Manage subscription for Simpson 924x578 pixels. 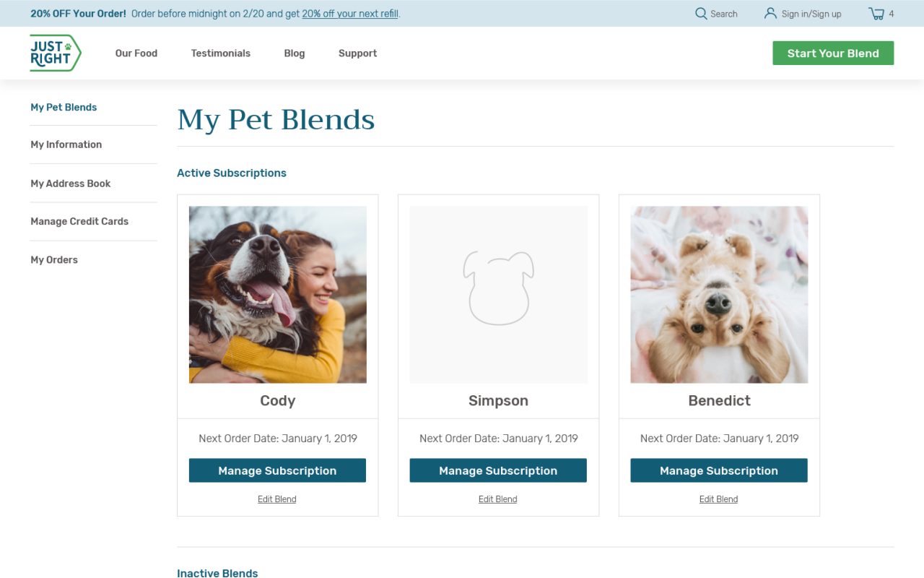point(498,470)
